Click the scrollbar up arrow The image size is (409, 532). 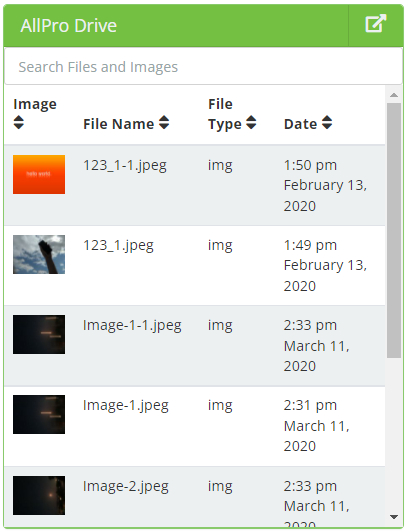[x=394, y=95]
